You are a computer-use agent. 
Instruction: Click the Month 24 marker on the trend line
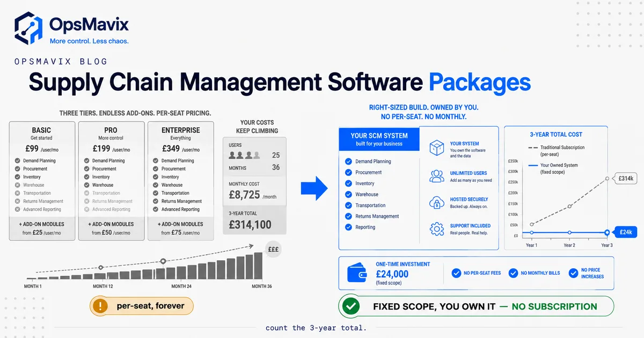click(x=163, y=261)
